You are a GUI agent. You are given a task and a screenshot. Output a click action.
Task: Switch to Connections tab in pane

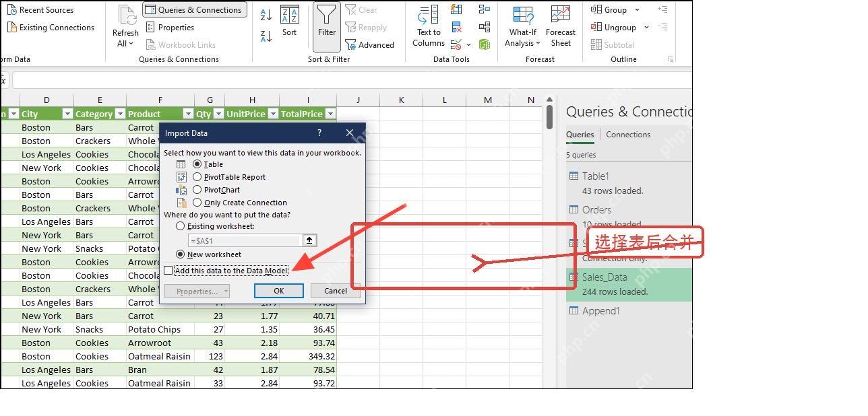(628, 135)
